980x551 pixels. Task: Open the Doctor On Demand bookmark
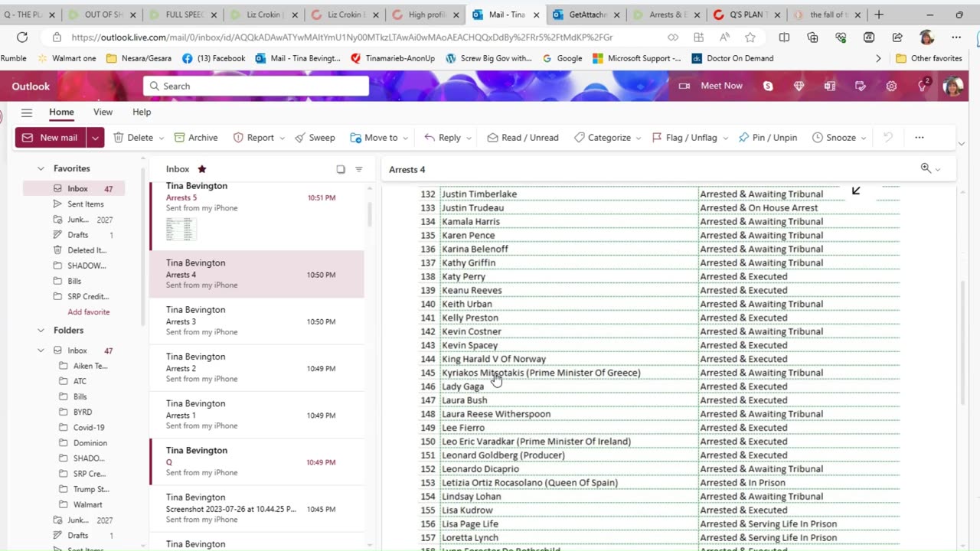point(732,58)
